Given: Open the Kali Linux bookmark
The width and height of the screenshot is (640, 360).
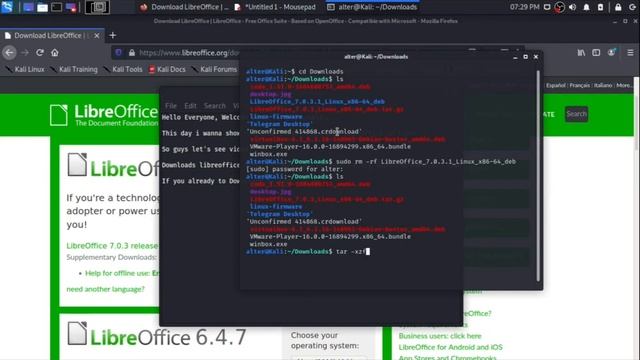Looking at the screenshot, I should pos(25,69).
